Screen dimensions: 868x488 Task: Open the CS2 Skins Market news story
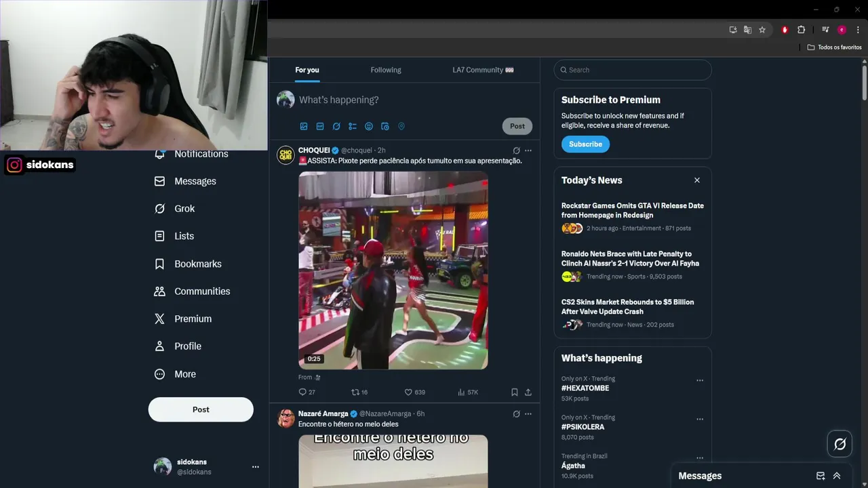coord(633,313)
